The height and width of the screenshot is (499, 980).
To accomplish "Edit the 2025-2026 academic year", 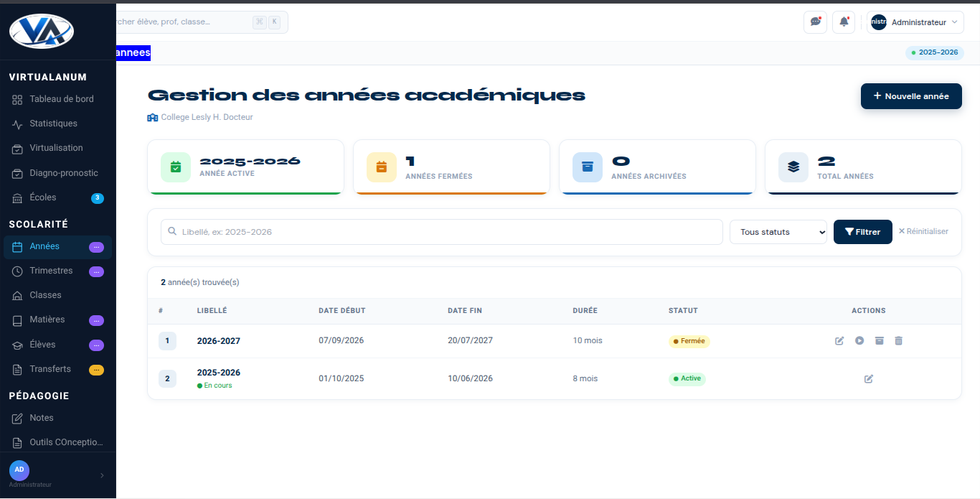I will click(x=869, y=378).
